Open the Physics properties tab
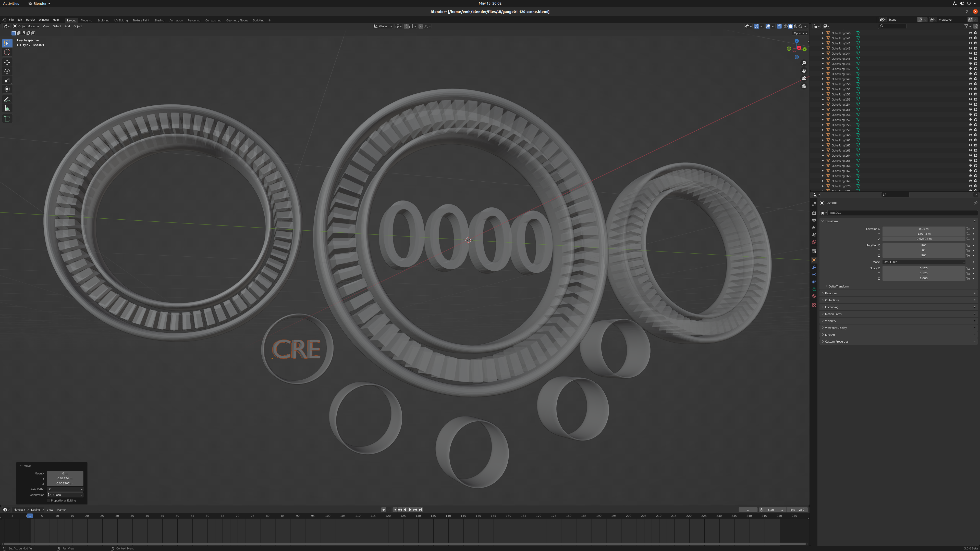 pyautogui.click(x=814, y=274)
